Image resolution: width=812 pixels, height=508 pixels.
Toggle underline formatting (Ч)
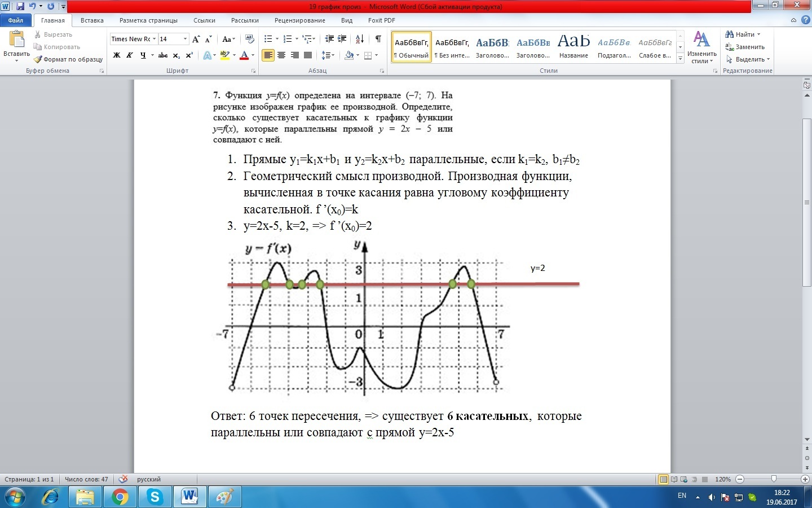(143, 55)
